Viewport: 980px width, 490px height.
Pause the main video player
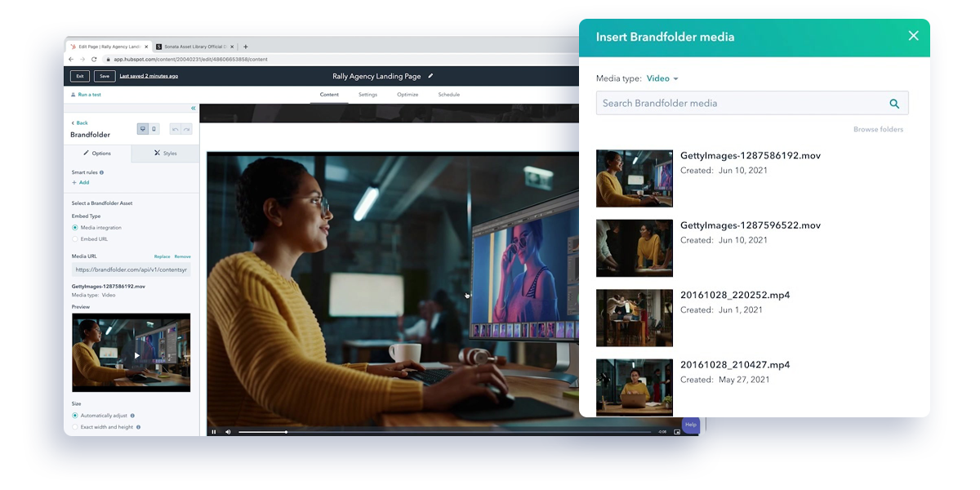[x=214, y=431]
